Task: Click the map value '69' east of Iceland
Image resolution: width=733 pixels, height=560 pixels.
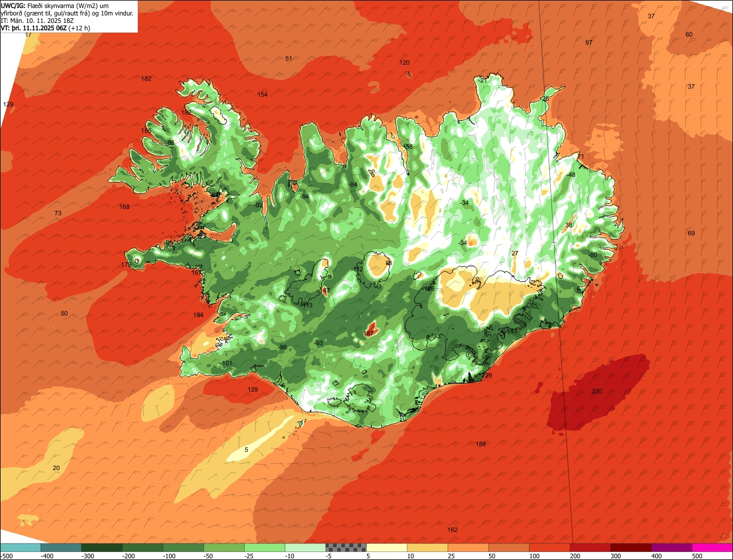Action: [691, 233]
